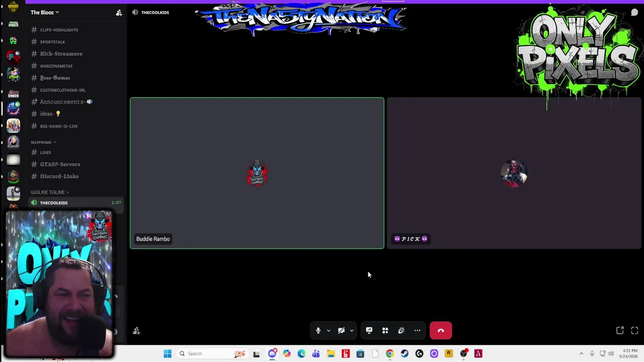The image size is (644, 362).
Task: Open File Explorer from taskbar
Action: tap(331, 353)
